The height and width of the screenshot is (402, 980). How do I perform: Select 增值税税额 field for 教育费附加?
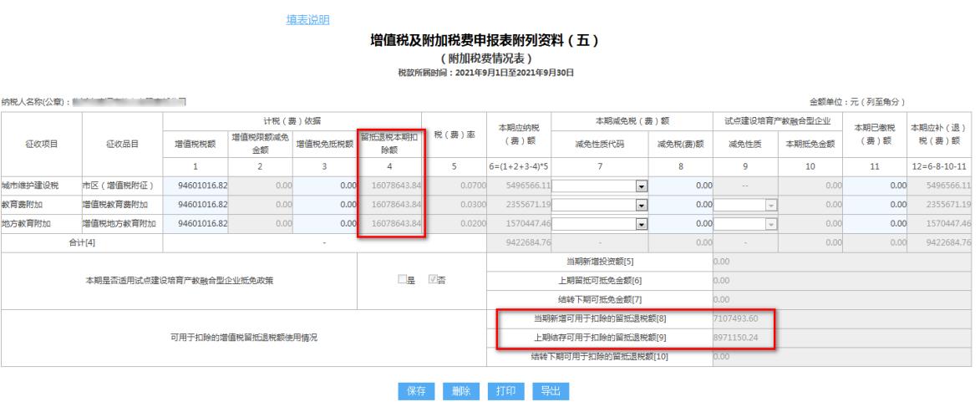click(x=195, y=204)
